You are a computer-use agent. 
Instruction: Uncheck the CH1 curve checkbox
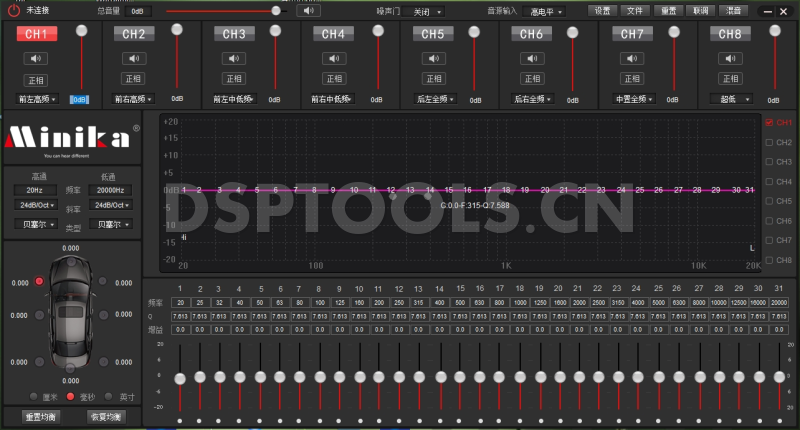click(769, 122)
